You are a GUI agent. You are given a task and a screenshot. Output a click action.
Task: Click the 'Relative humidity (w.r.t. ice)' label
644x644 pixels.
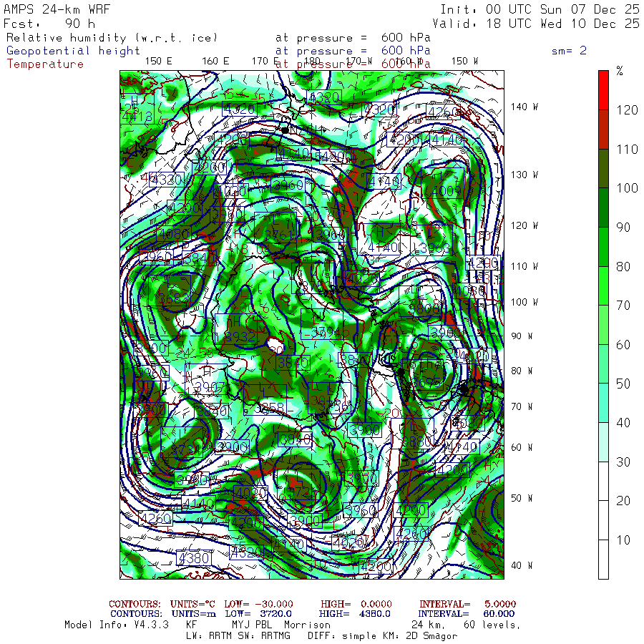(111, 38)
